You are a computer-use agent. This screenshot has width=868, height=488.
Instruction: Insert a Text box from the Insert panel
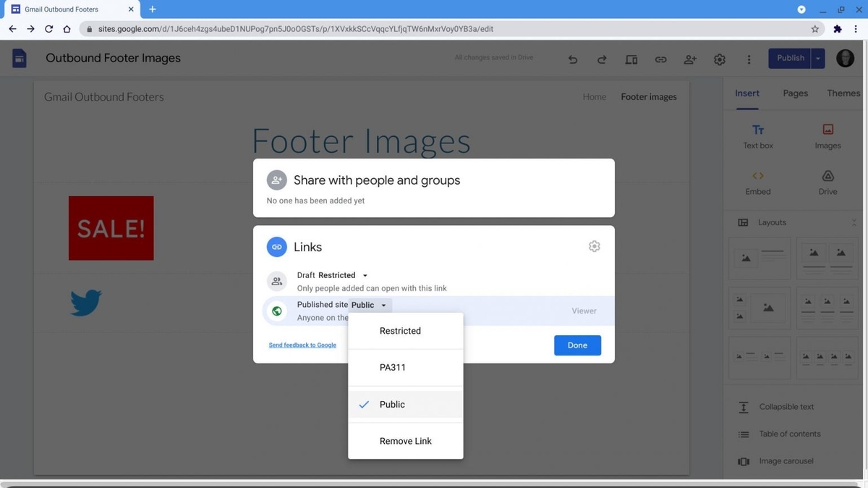click(x=757, y=136)
